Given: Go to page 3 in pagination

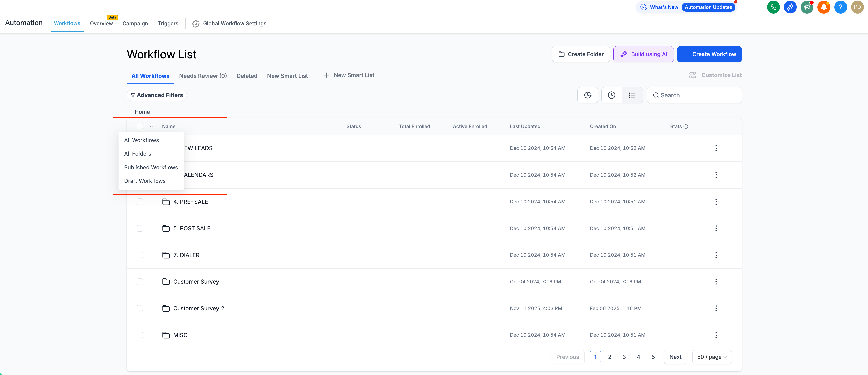Looking at the screenshot, I should [x=624, y=357].
